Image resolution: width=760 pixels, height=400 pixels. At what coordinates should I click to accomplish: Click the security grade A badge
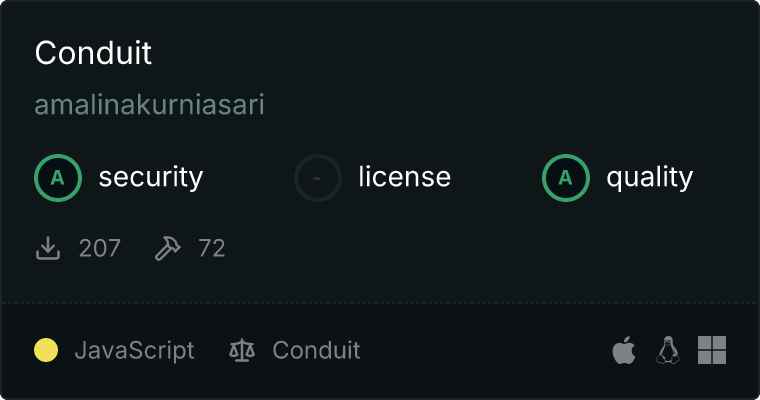[58, 178]
